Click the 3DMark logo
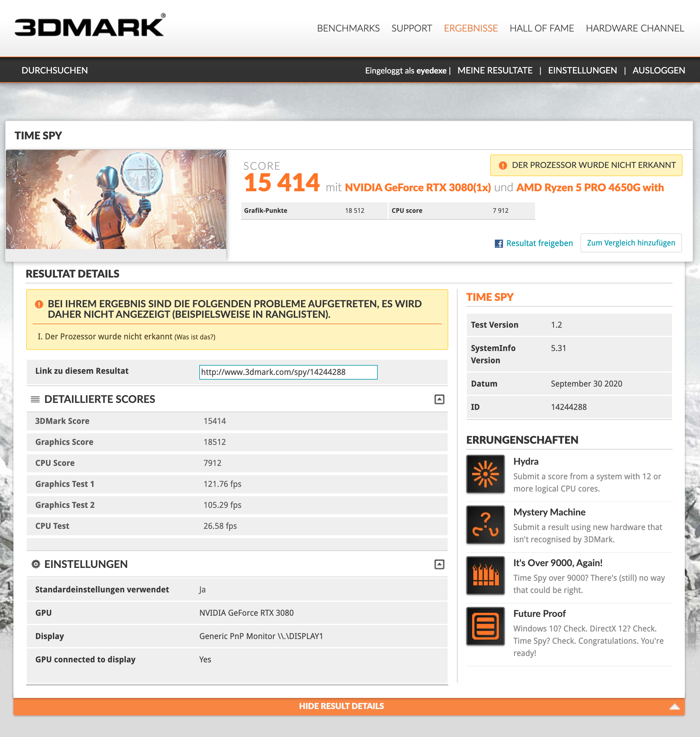The height and width of the screenshot is (737, 700). 89,26
